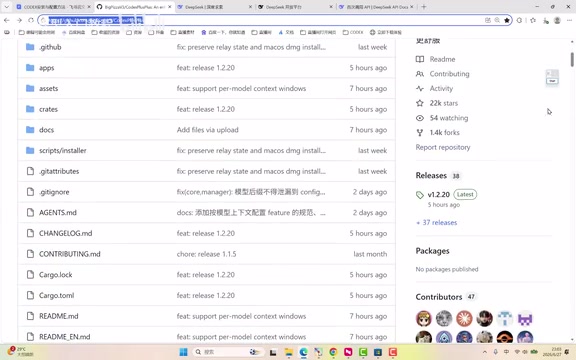The height and width of the screenshot is (360, 576).
Task: Open the Packages heading link
Action: [432, 251]
